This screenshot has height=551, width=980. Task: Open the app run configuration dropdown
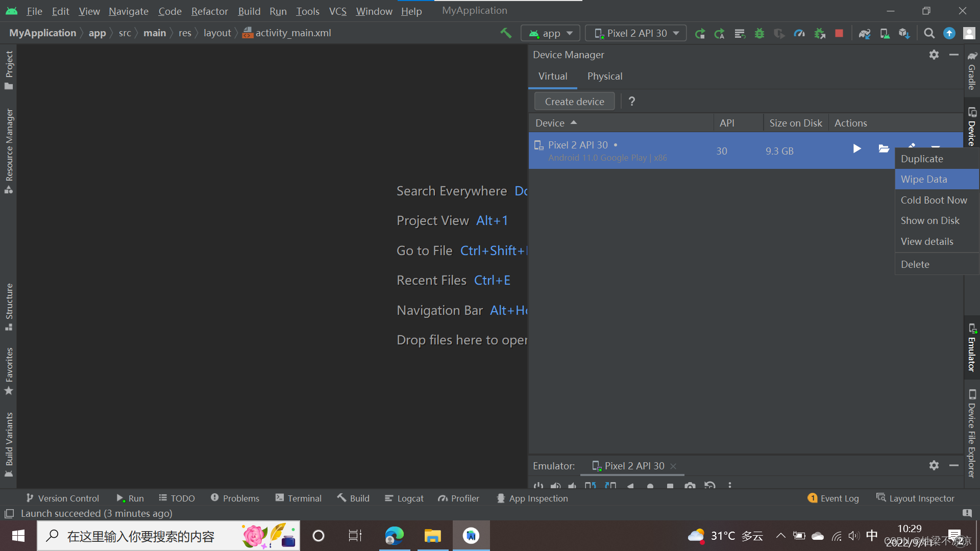[x=550, y=33]
